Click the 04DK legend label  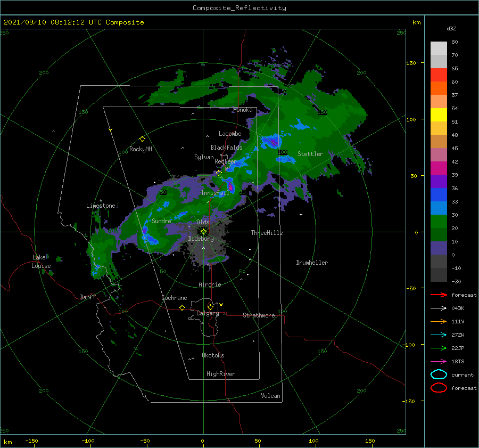[458, 308]
